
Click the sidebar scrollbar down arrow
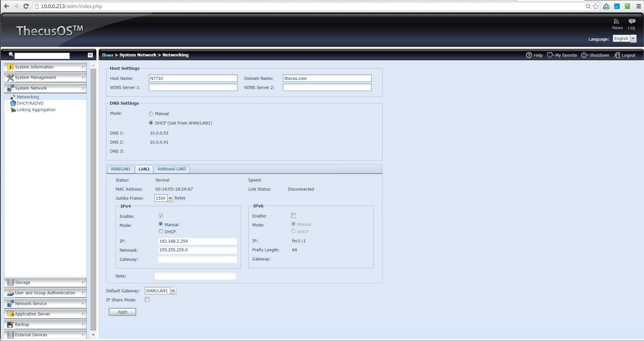tap(93, 335)
